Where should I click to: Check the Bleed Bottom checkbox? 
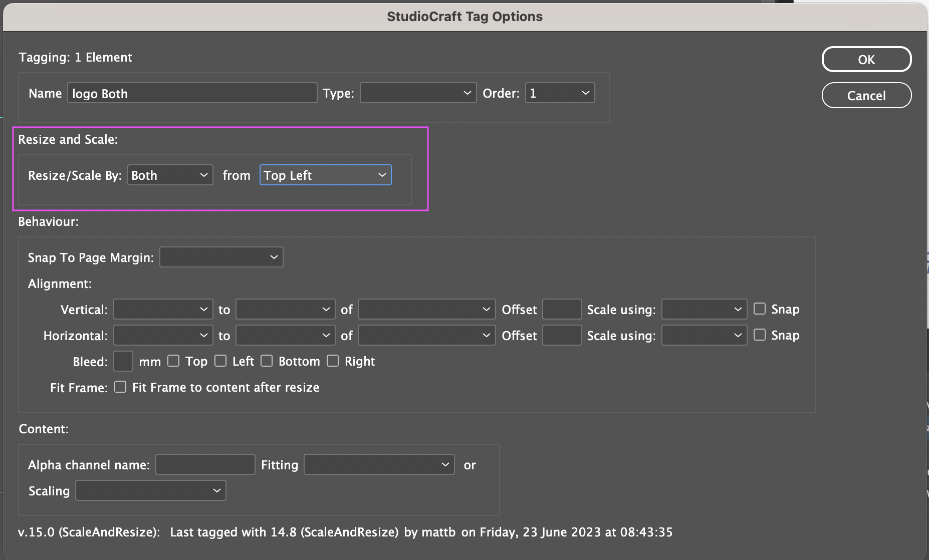click(x=267, y=361)
